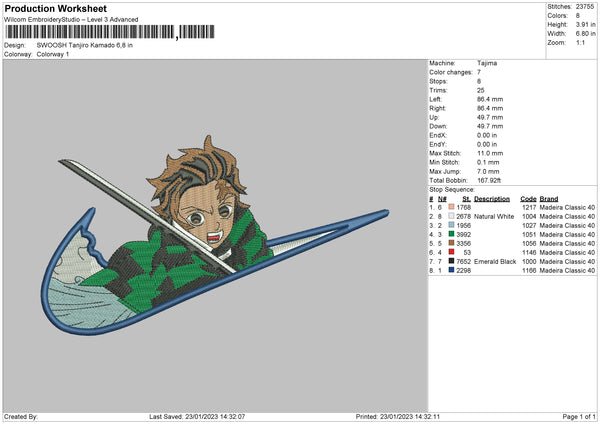
Task: Click the 'Colorway 1' value
Action: [x=53, y=54]
